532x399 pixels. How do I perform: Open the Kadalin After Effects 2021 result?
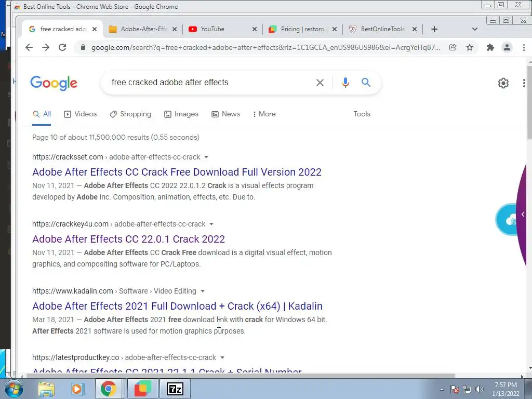click(x=178, y=306)
